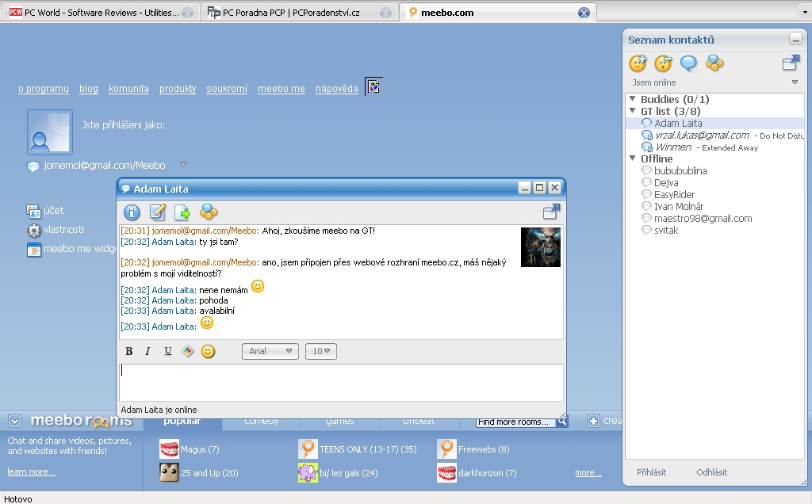The height and width of the screenshot is (504, 812).
Task: Collapse the Buddies (0/1) group
Action: 632,98
